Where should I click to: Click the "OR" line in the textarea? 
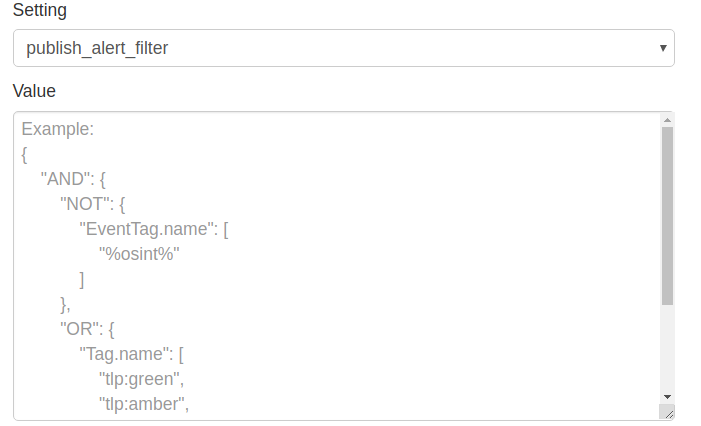coord(89,329)
